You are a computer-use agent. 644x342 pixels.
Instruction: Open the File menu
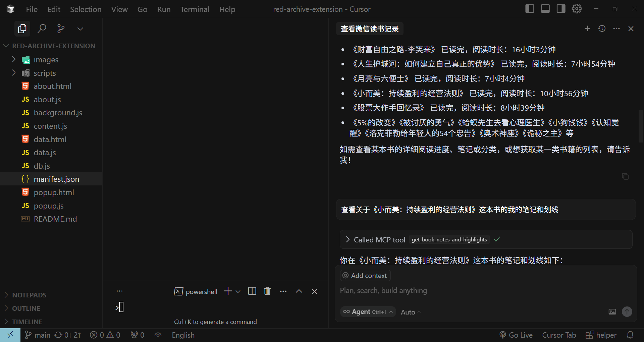(32, 9)
